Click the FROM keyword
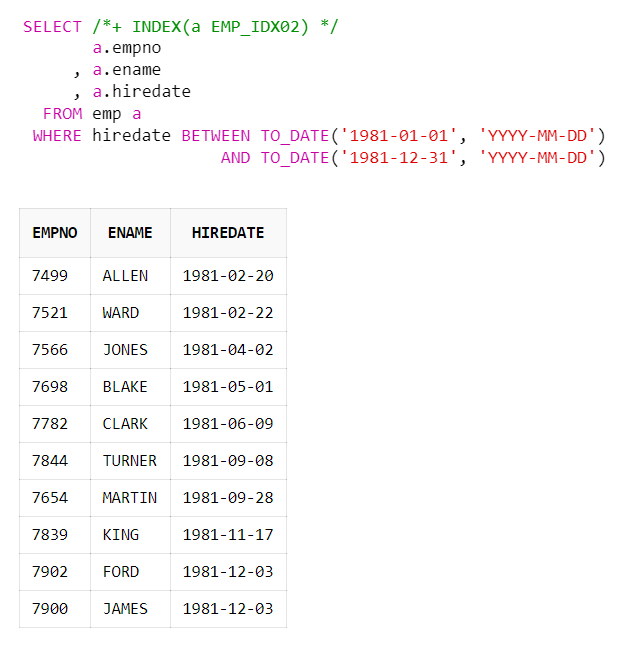The width and height of the screenshot is (631, 645). tap(63, 114)
